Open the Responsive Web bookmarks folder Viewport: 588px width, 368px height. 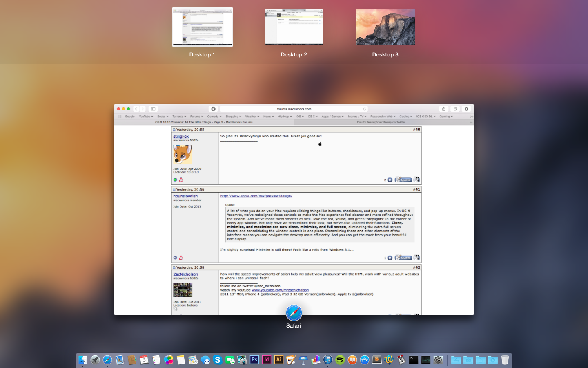point(383,117)
